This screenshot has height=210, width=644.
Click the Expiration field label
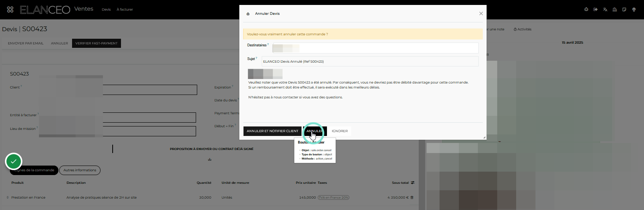tap(223, 87)
